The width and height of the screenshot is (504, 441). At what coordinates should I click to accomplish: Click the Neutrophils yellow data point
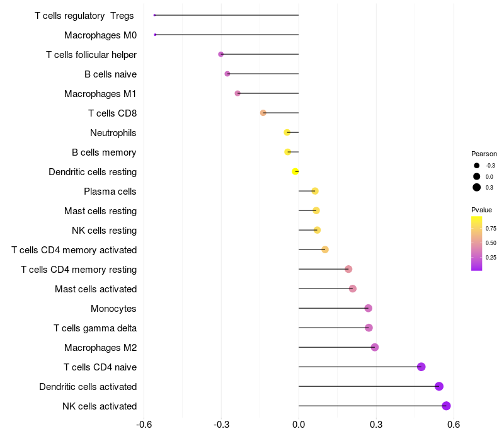[287, 132]
